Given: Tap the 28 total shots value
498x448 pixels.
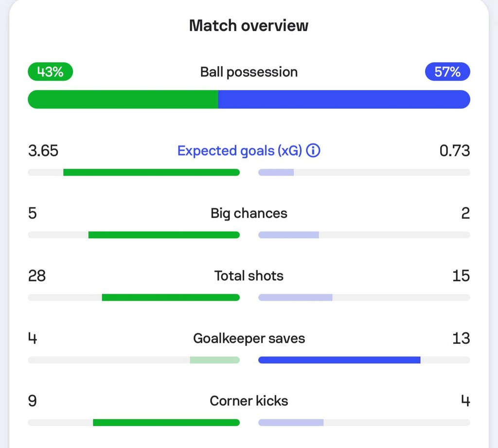Looking at the screenshot, I should [x=37, y=276].
